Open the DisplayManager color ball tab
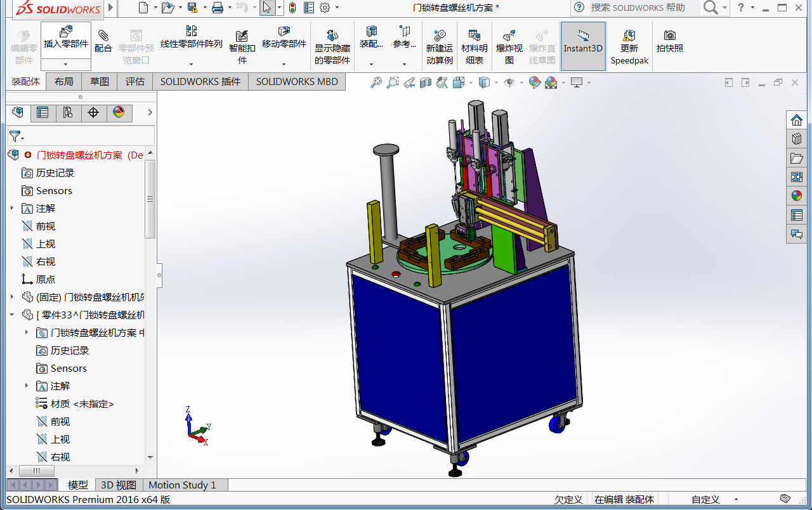 click(119, 113)
